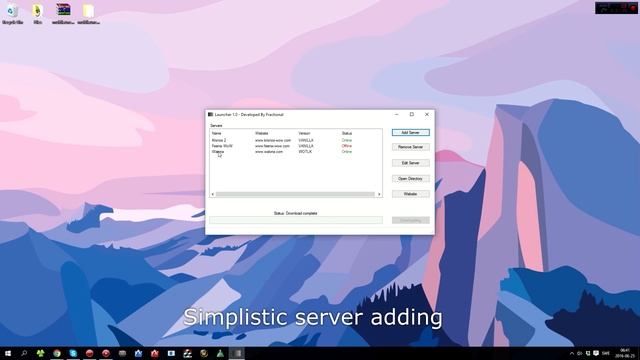The height and width of the screenshot is (360, 640).
Task: Open network status tray icon
Action: click(x=588, y=353)
